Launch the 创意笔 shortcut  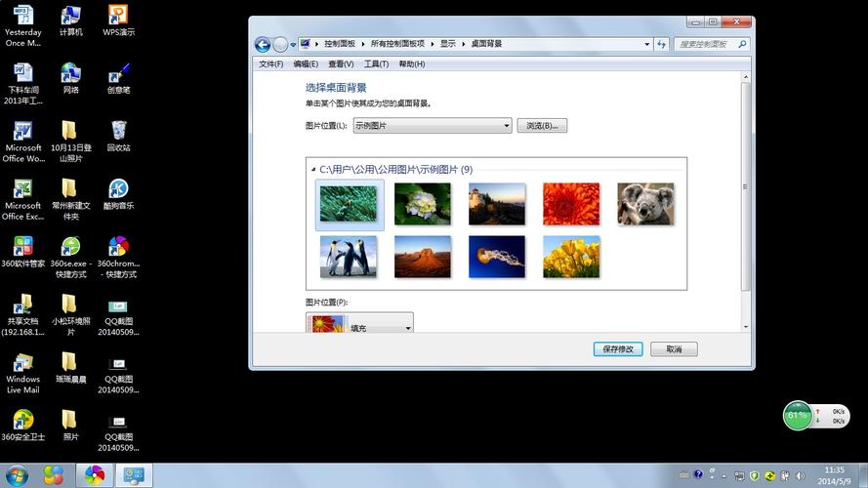[118, 78]
